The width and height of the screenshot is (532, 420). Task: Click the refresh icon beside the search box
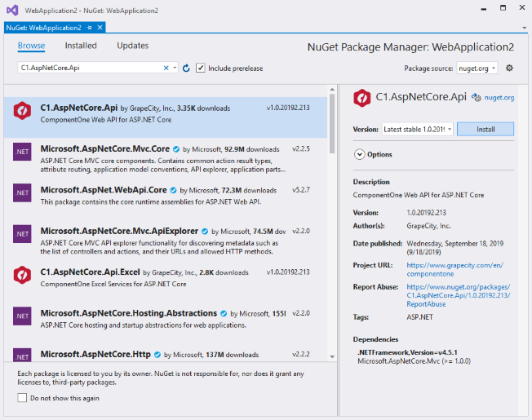click(x=186, y=69)
